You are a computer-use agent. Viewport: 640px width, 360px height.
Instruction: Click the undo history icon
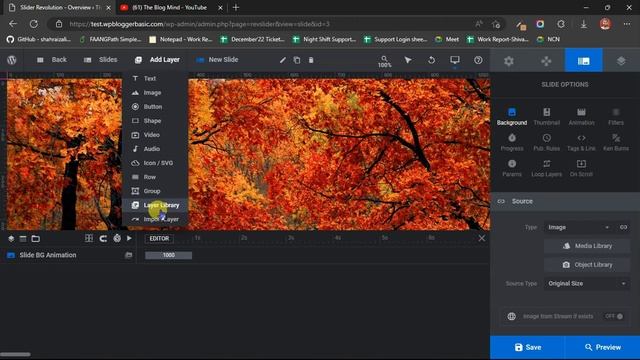click(431, 60)
